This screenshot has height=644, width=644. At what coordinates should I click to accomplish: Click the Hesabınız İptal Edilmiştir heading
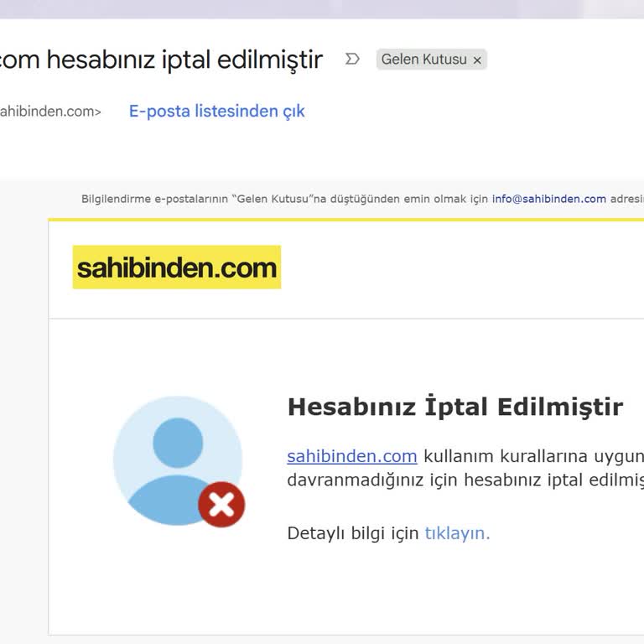[x=455, y=407]
